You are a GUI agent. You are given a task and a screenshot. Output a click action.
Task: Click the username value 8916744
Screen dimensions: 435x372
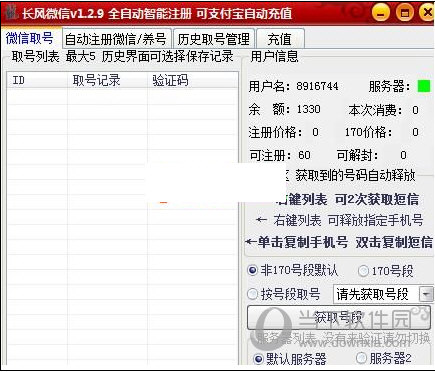coord(317,87)
